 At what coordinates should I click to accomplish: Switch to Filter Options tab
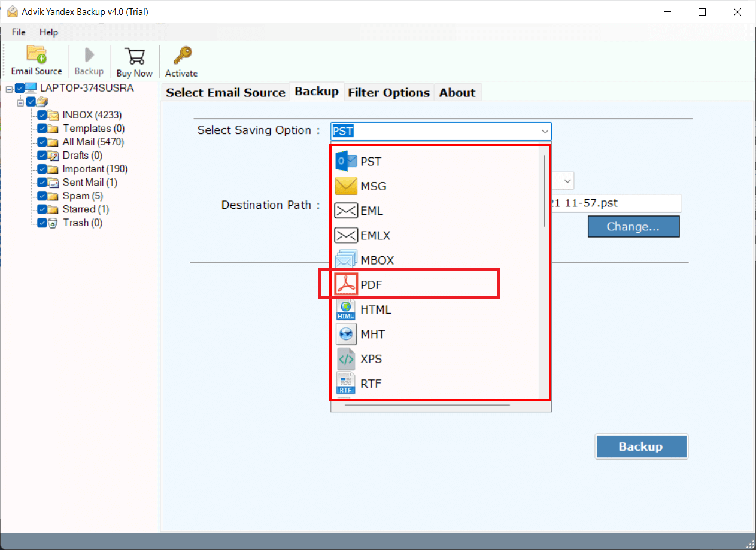(x=389, y=92)
